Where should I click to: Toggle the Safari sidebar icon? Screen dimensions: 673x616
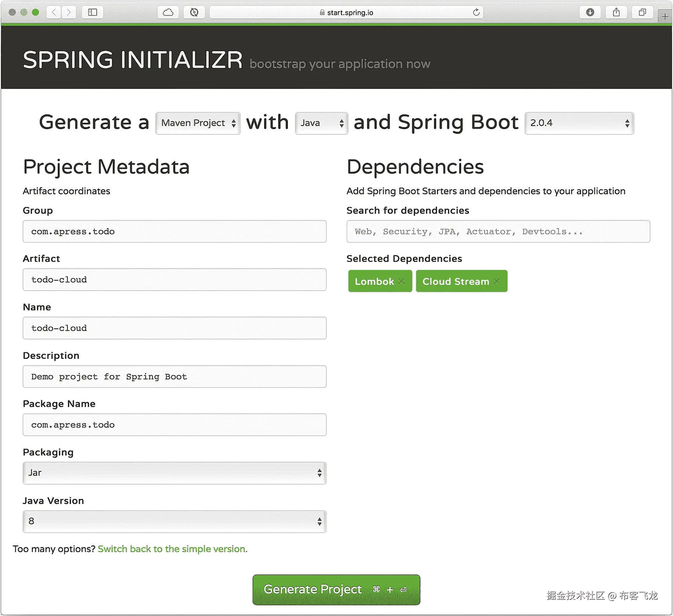[92, 12]
